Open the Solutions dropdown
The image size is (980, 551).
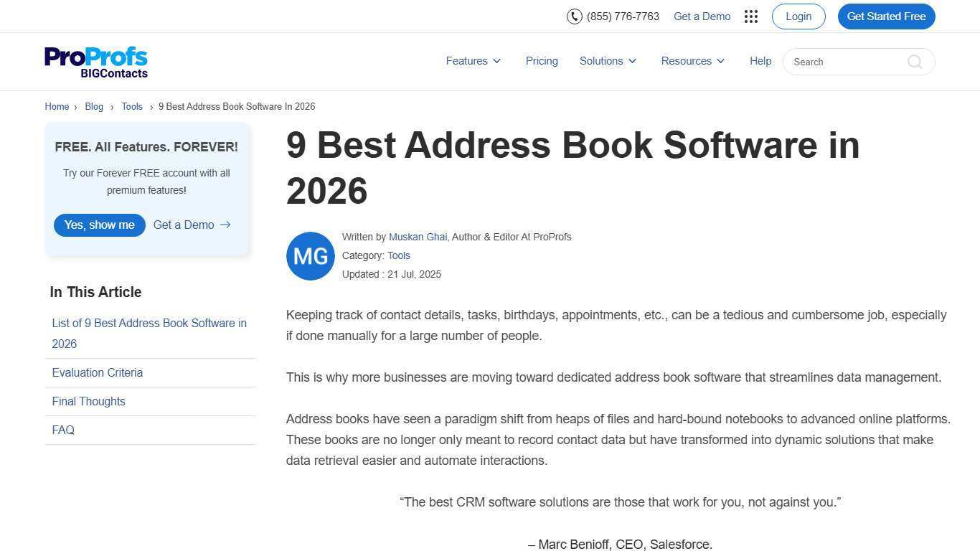point(607,61)
